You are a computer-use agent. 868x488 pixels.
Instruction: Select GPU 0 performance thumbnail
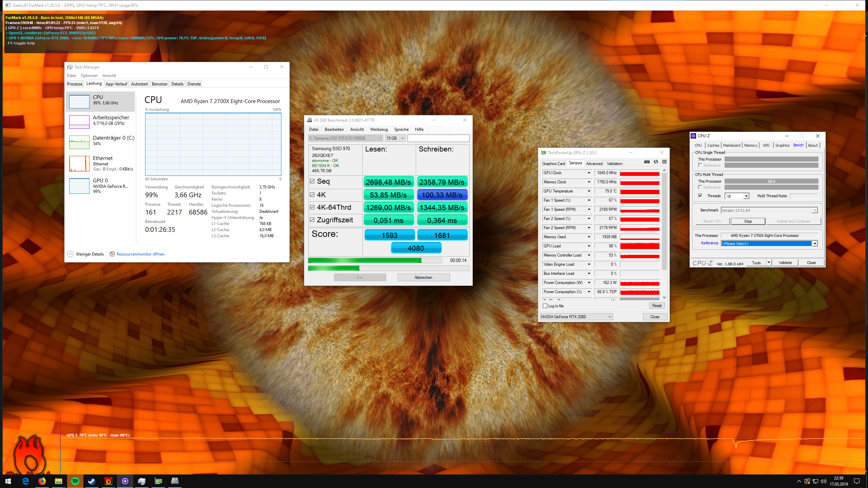tap(79, 186)
